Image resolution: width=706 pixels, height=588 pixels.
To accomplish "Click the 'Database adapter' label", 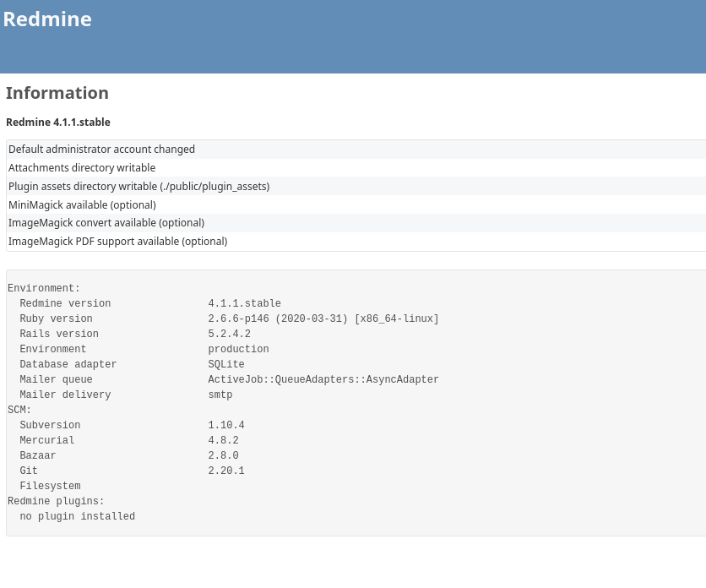I will tap(68, 364).
